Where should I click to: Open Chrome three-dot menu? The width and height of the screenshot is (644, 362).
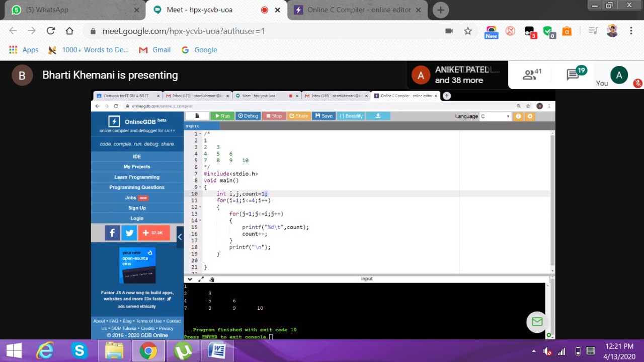(x=631, y=31)
